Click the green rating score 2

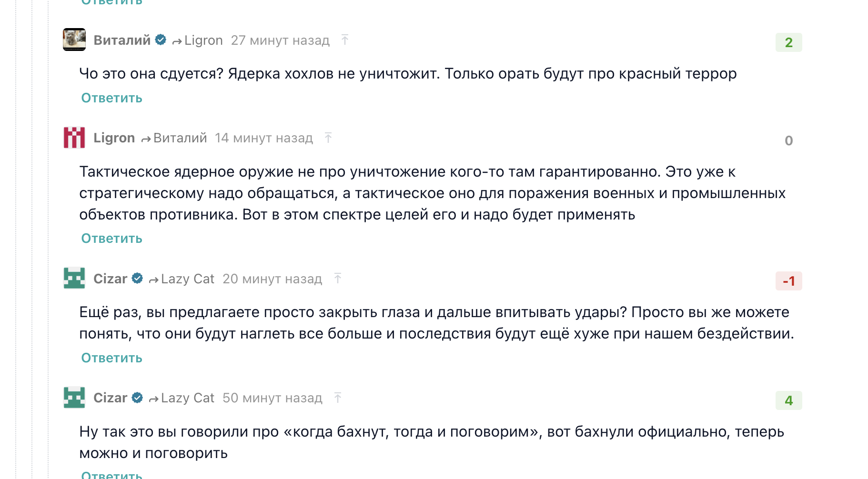(x=788, y=42)
